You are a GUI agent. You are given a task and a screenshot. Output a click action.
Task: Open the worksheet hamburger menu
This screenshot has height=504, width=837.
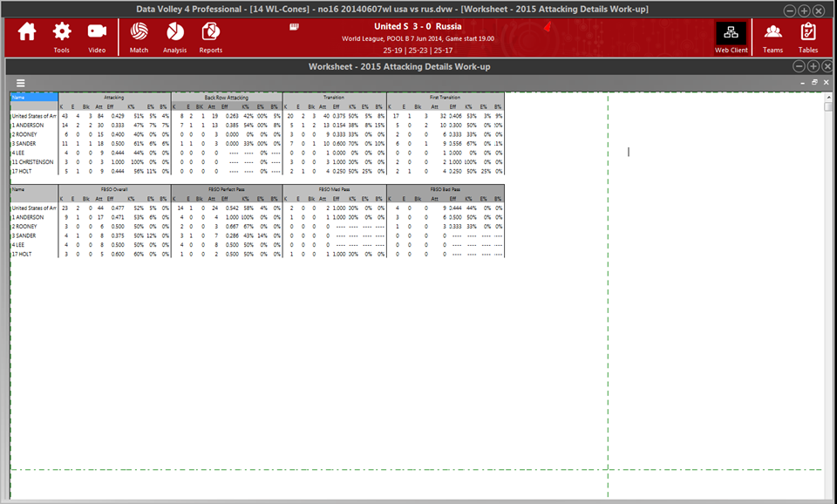tap(20, 83)
